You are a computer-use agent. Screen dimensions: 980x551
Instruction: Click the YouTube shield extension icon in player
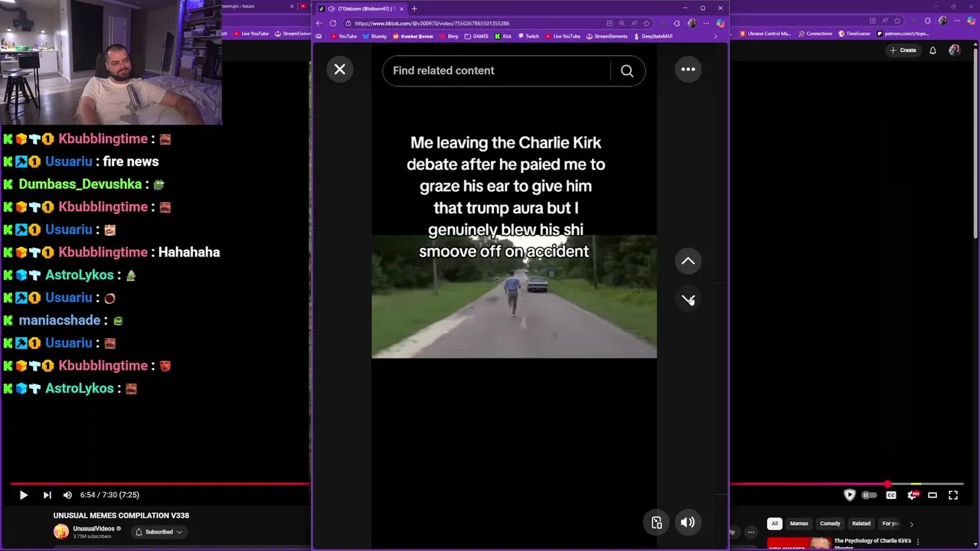click(849, 495)
